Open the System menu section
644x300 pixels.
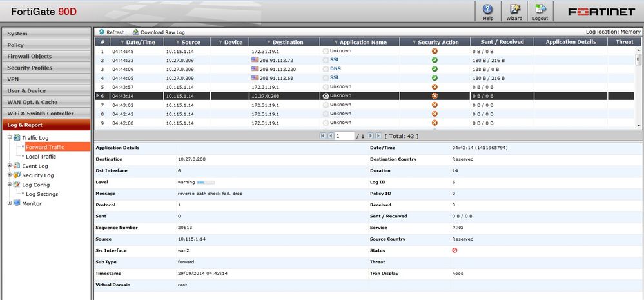[x=46, y=34]
